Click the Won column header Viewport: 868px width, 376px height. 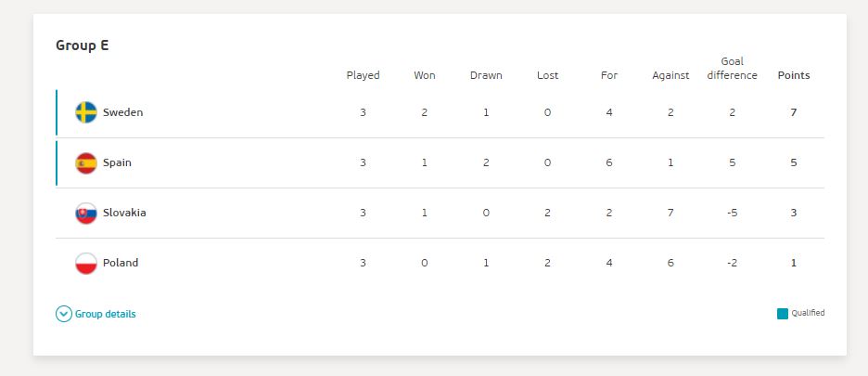point(424,75)
